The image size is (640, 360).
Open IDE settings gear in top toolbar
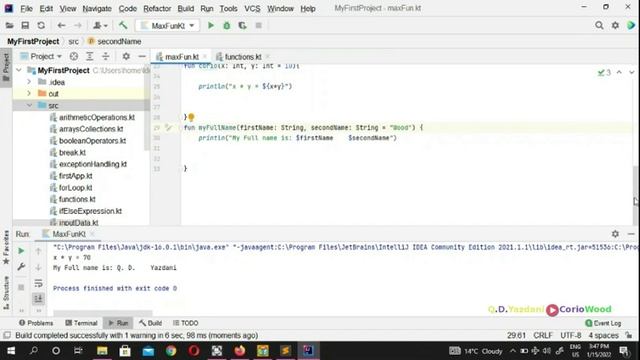pyautogui.click(x=615, y=26)
